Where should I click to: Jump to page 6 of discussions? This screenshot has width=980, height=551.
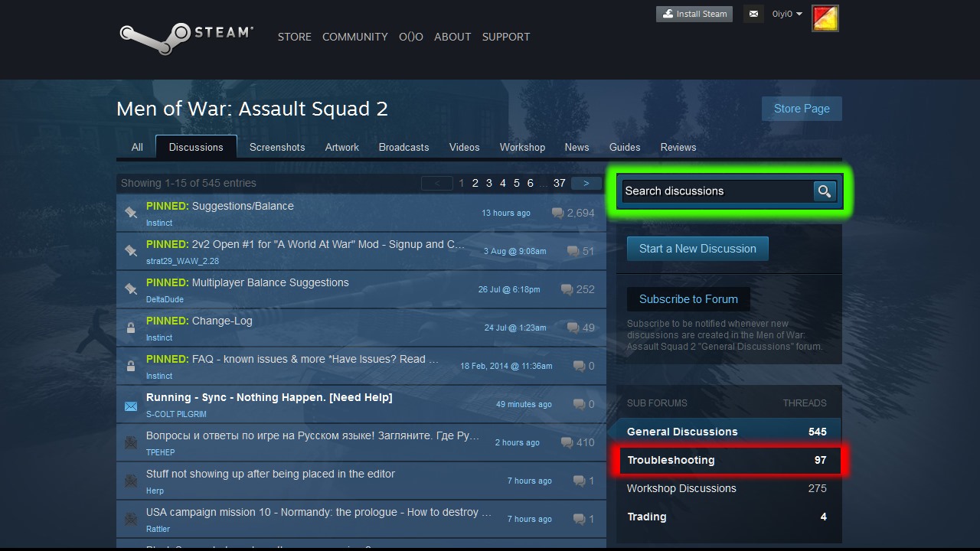pyautogui.click(x=530, y=183)
